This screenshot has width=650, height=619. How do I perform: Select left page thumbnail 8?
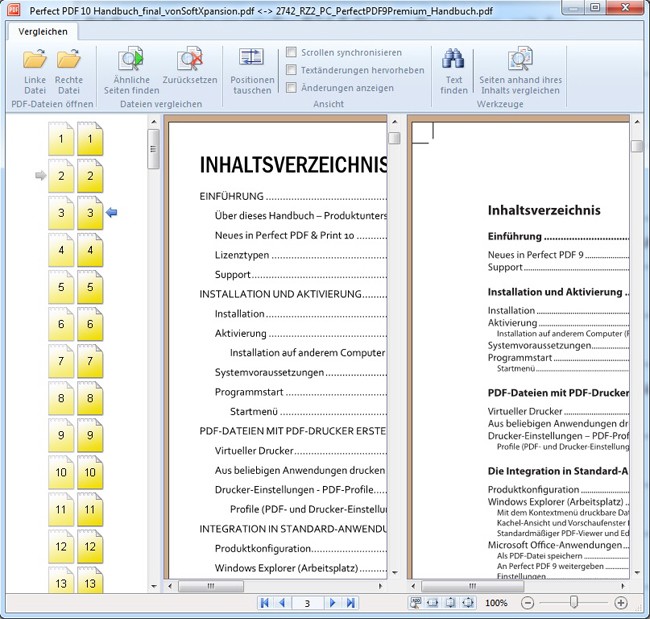click(61, 398)
